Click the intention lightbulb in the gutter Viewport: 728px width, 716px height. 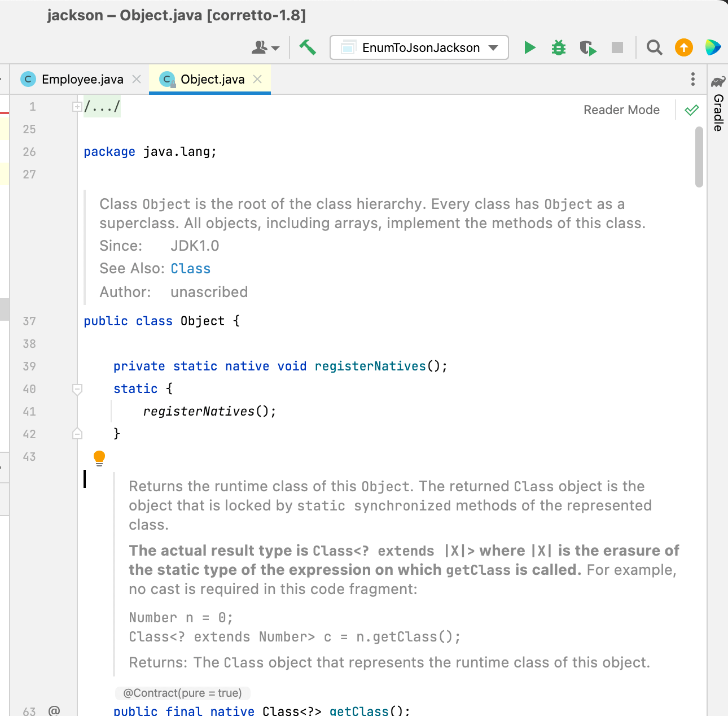[99, 457]
